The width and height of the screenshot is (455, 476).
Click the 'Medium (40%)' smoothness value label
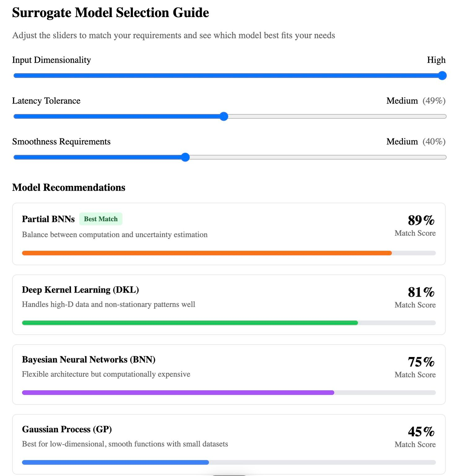pos(416,142)
